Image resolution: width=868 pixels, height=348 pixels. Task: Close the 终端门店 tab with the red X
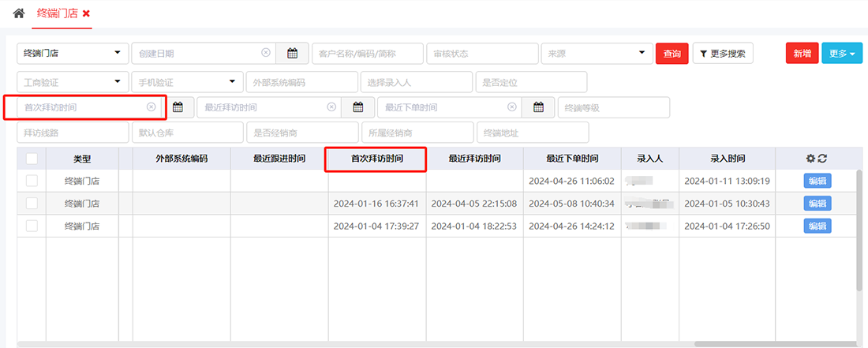pyautogui.click(x=86, y=14)
